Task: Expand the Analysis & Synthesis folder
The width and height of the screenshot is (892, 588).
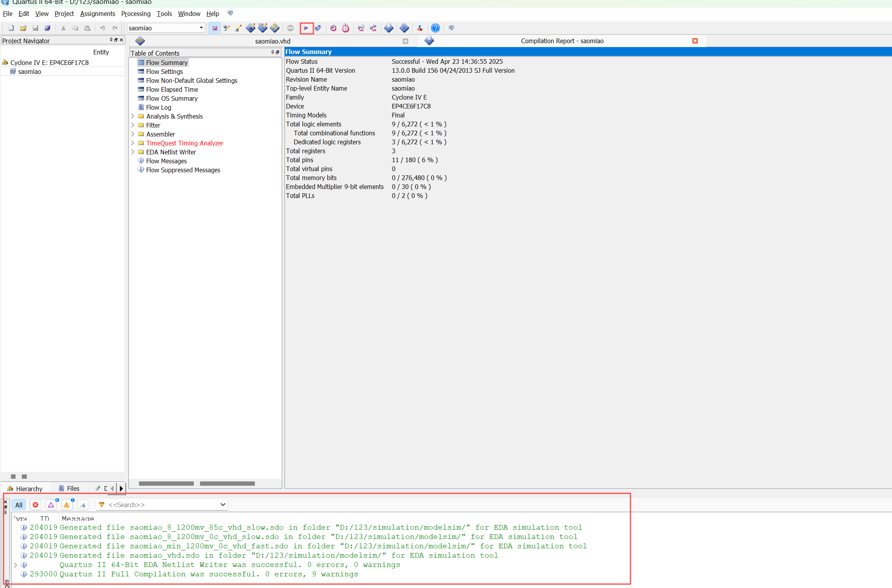Action: pyautogui.click(x=133, y=116)
